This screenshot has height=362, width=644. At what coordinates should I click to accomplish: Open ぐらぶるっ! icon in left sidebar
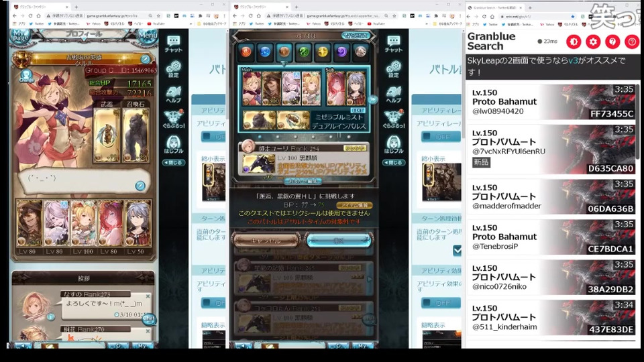tap(173, 119)
